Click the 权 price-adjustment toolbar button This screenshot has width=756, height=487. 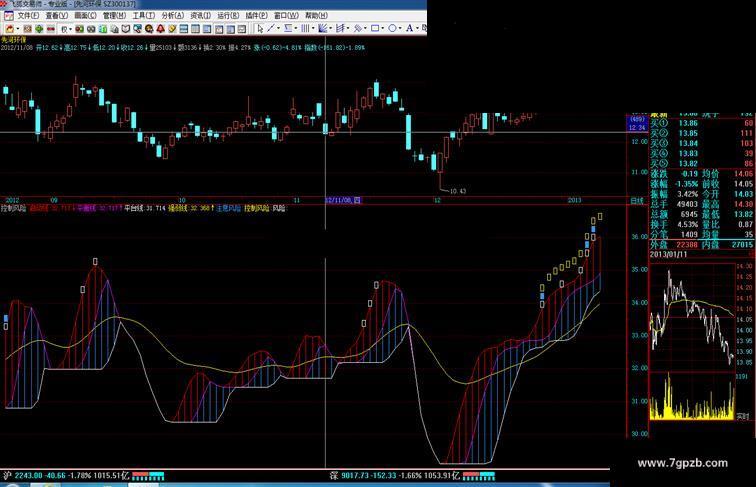pyautogui.click(x=64, y=29)
